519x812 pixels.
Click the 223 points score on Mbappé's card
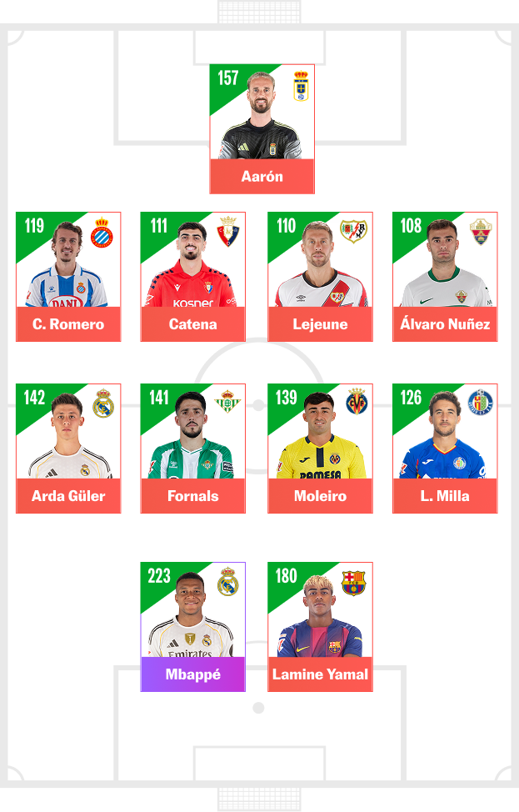159,576
